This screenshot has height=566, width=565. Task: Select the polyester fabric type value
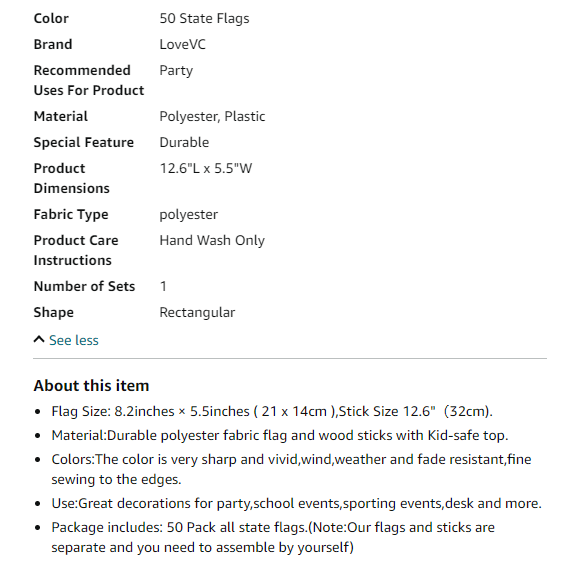pyautogui.click(x=188, y=215)
